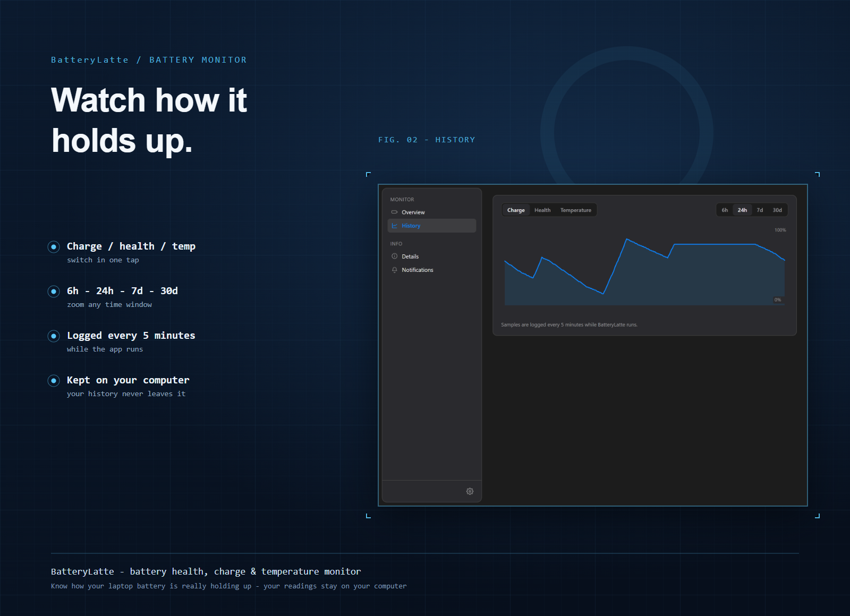The width and height of the screenshot is (850, 616).
Task: Click the '6h - 24h - 7d - 30d' feature title
Action: tap(122, 291)
